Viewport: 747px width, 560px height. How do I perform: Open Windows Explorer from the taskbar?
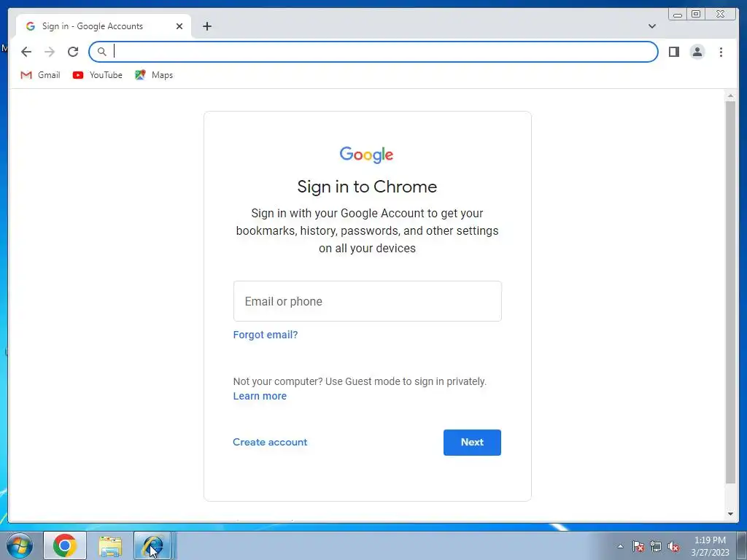click(x=110, y=546)
